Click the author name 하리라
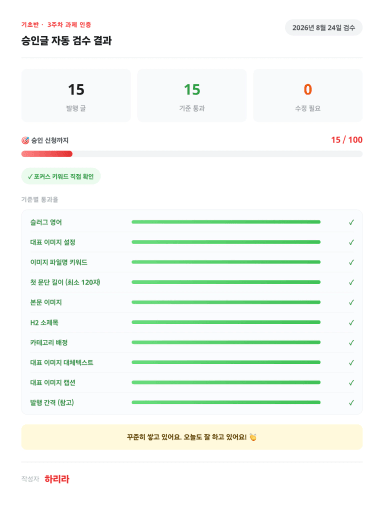 57,479
